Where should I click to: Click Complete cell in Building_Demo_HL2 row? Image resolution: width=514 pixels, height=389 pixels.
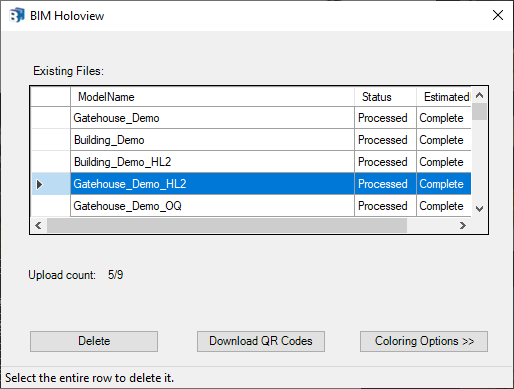click(444, 162)
